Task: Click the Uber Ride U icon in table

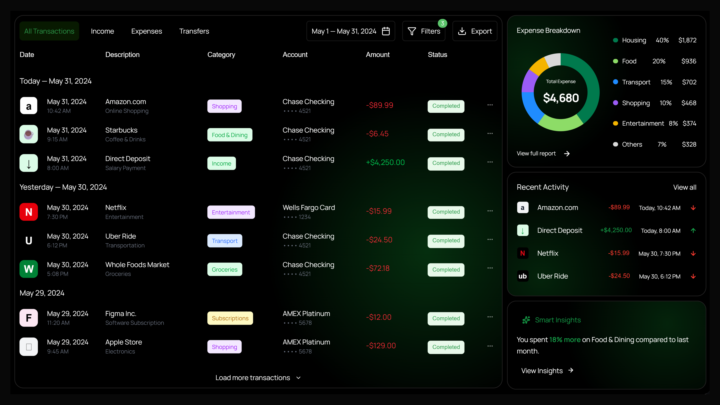Action: coord(28,241)
